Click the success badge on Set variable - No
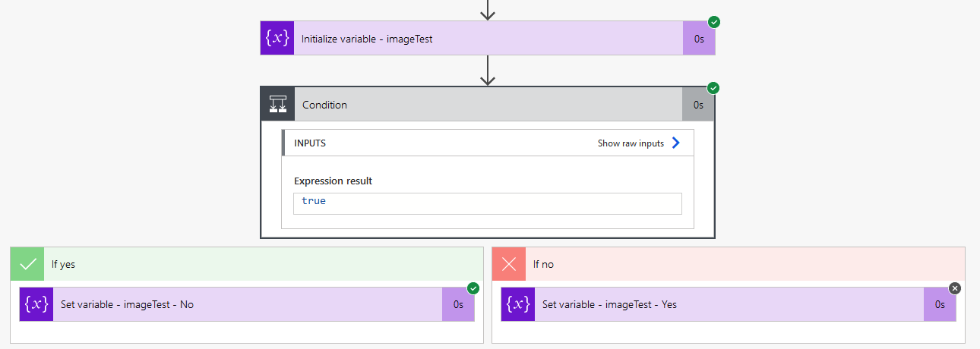This screenshot has height=349, width=980. pyautogui.click(x=473, y=288)
